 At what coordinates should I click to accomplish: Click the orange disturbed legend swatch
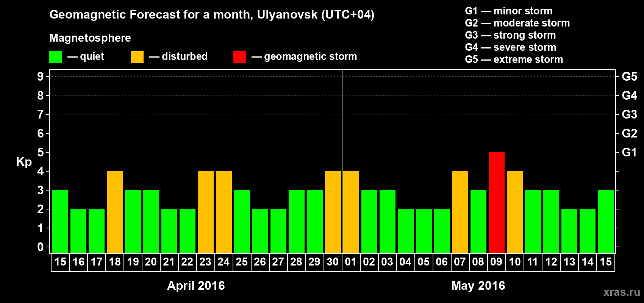click(x=137, y=57)
